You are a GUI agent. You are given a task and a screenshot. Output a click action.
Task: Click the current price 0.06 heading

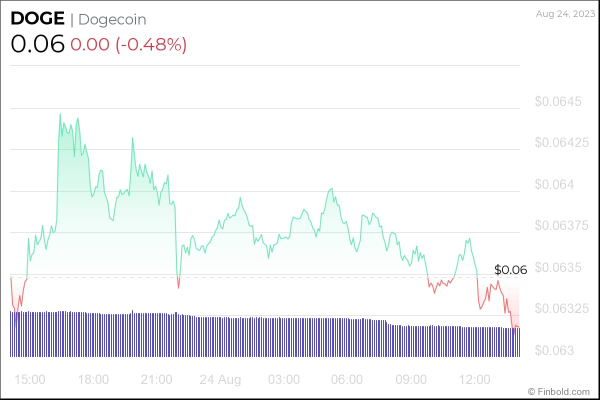(x=37, y=45)
